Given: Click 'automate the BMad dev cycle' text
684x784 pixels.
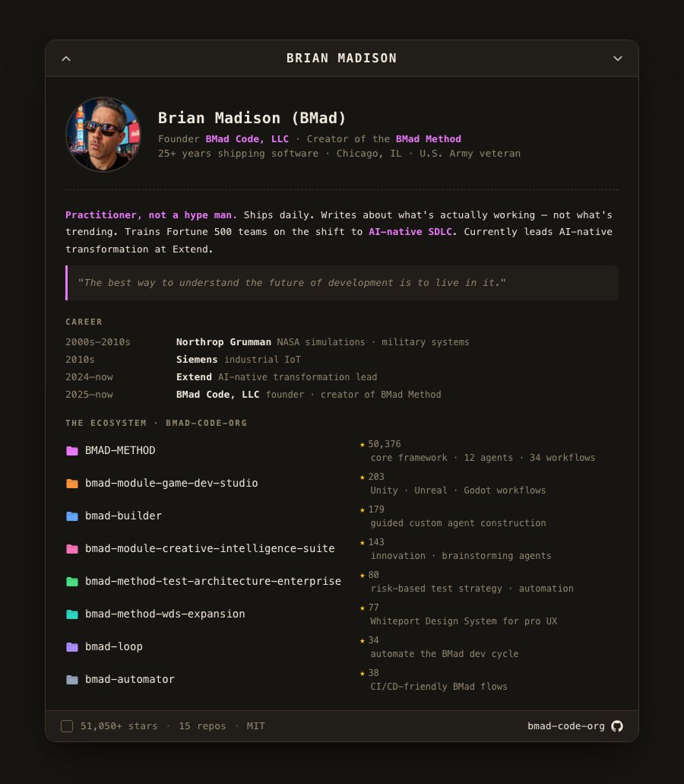Looking at the screenshot, I should click(445, 654).
